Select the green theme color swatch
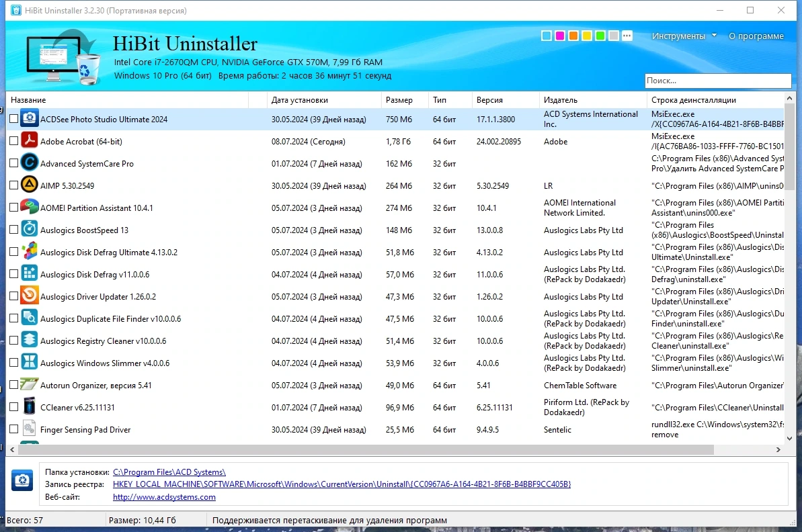The height and width of the screenshot is (532, 802). pos(600,35)
